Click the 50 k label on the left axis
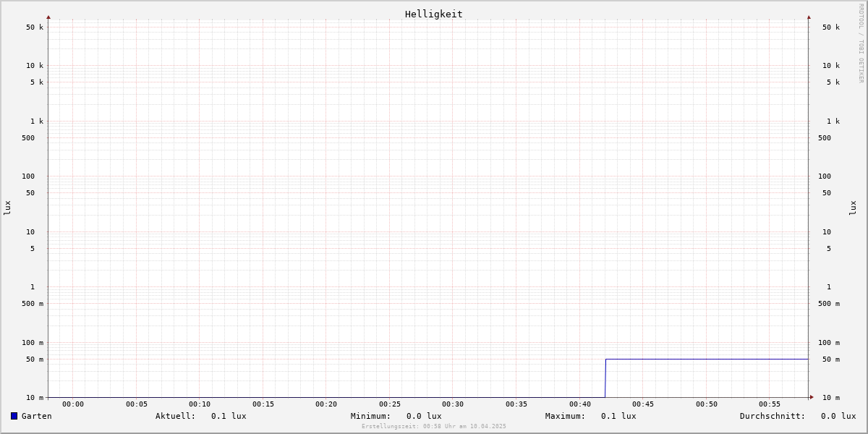The height and width of the screenshot is (434, 868). point(35,27)
